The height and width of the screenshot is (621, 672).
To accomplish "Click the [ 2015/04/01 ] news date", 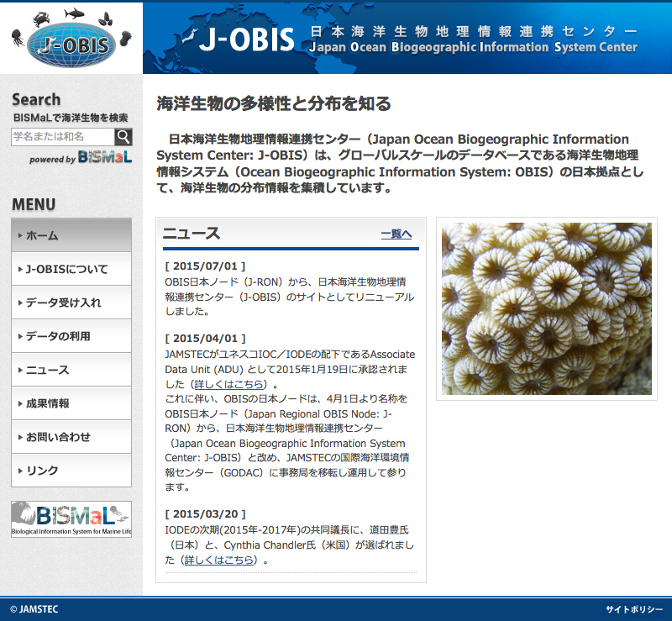I will (205, 339).
